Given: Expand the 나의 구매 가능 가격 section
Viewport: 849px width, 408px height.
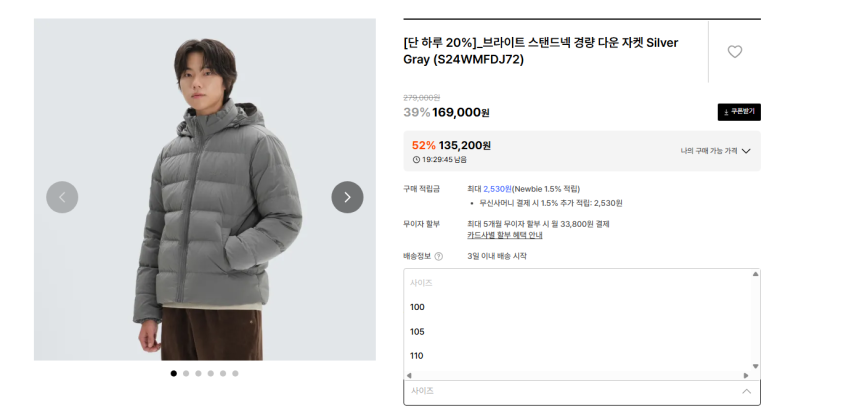Looking at the screenshot, I should (x=715, y=151).
